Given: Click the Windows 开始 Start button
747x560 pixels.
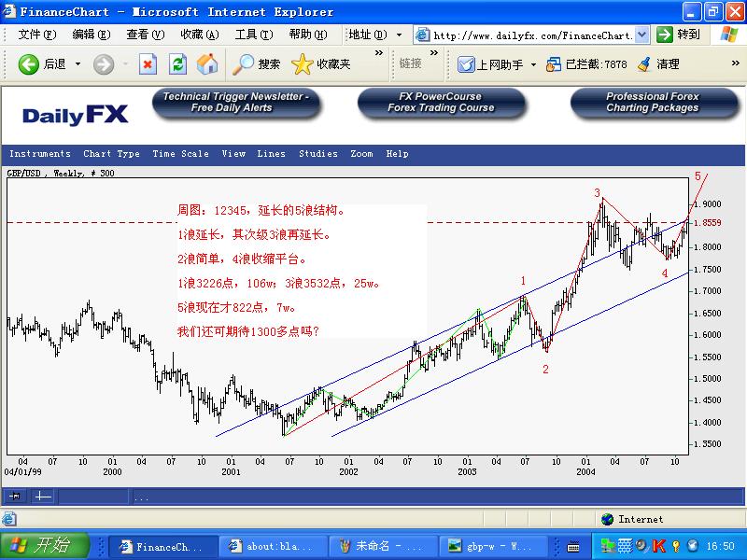Looking at the screenshot, I should coord(45,546).
